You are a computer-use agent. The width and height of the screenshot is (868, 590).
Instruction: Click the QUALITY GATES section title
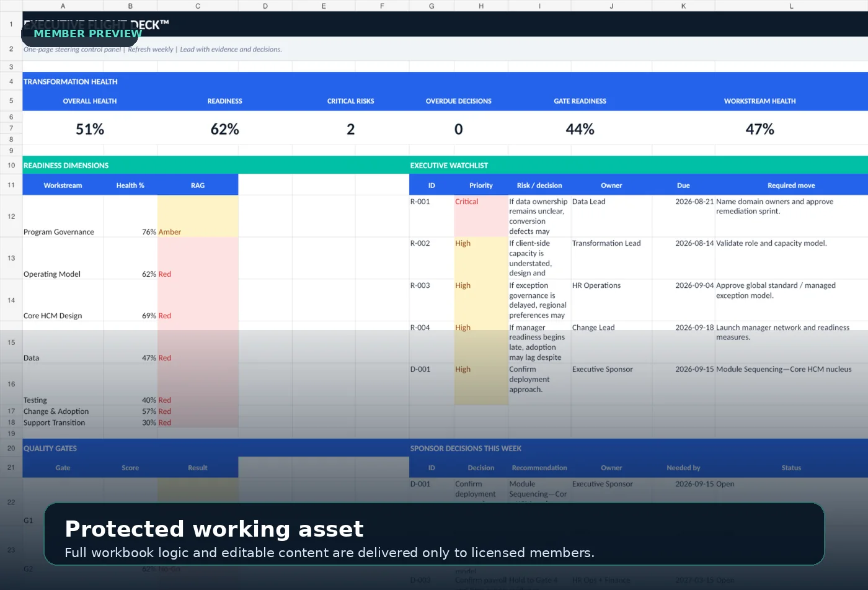[50, 449]
